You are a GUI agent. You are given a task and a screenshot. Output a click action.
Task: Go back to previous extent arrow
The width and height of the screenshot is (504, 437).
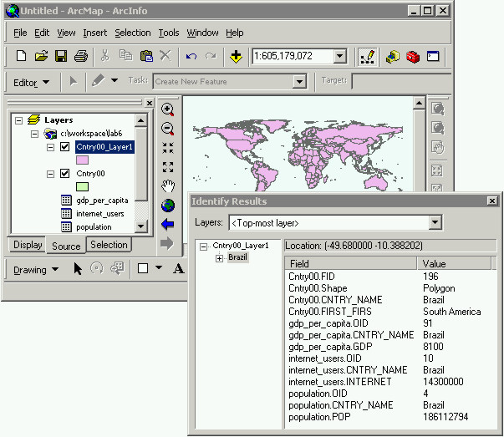168,224
